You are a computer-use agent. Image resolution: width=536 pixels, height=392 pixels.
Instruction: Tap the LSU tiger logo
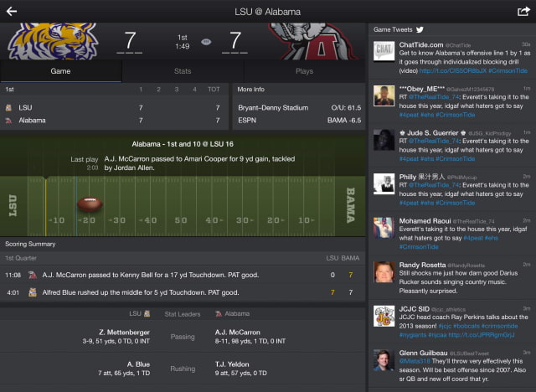pos(53,41)
